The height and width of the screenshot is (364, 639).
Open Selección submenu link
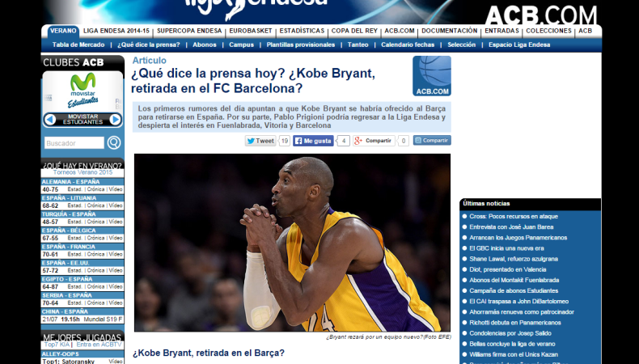[461, 44]
